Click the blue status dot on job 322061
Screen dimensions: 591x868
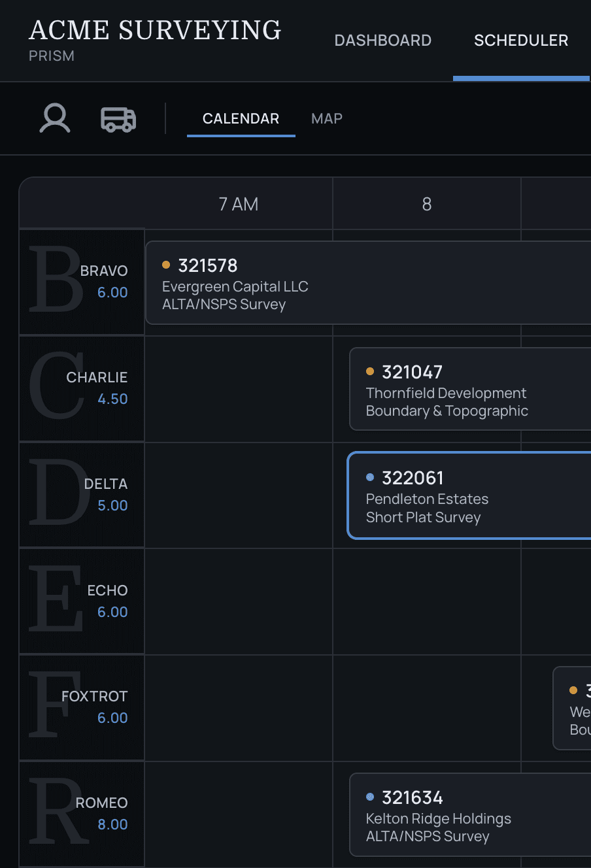[x=370, y=477]
